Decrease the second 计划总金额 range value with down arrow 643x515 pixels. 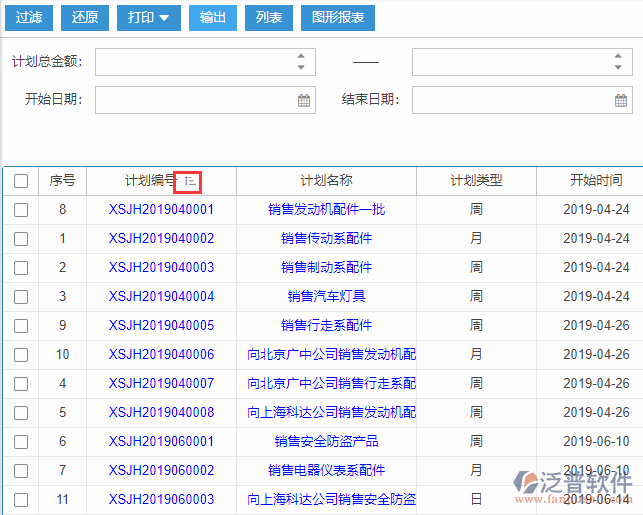pos(618,68)
